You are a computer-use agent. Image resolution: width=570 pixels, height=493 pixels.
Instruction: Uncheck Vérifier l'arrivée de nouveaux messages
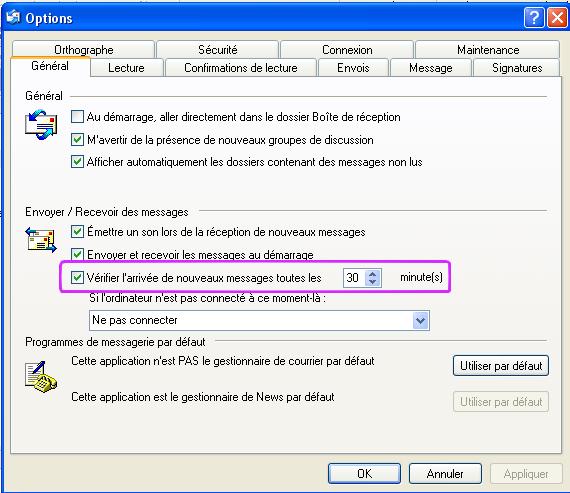[x=77, y=278]
